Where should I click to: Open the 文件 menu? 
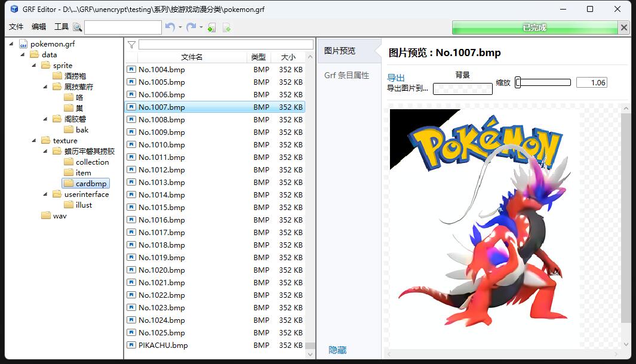coord(16,27)
